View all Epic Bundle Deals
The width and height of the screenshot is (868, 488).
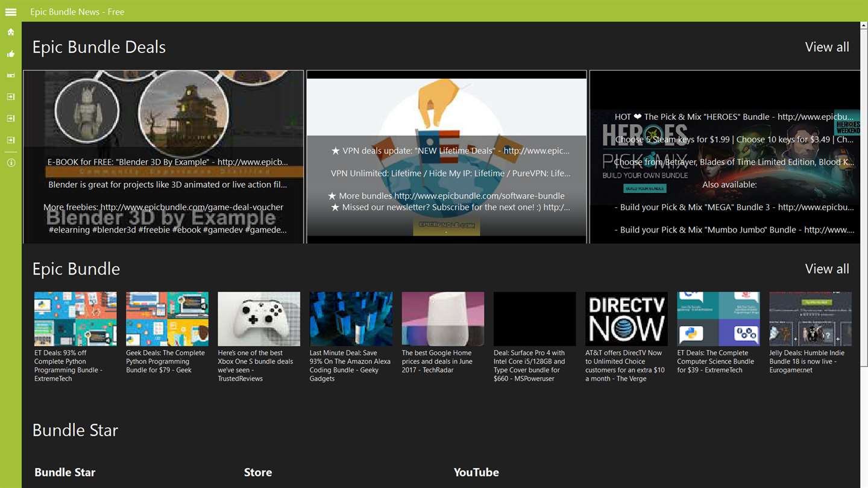[827, 47]
